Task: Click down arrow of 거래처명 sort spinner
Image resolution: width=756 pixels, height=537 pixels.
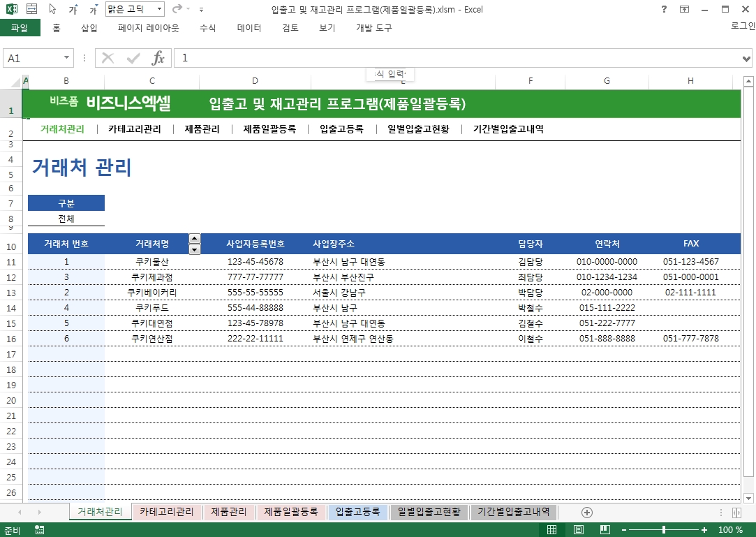Action: pyautogui.click(x=195, y=249)
